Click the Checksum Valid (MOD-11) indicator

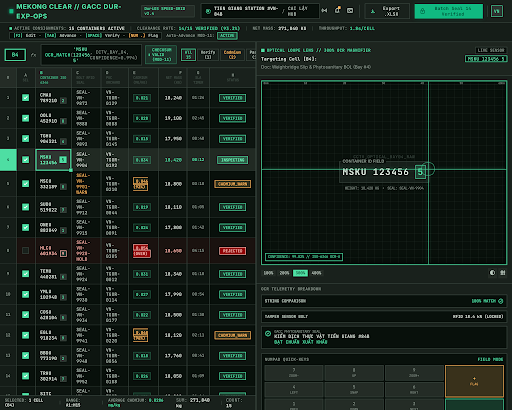161,55
